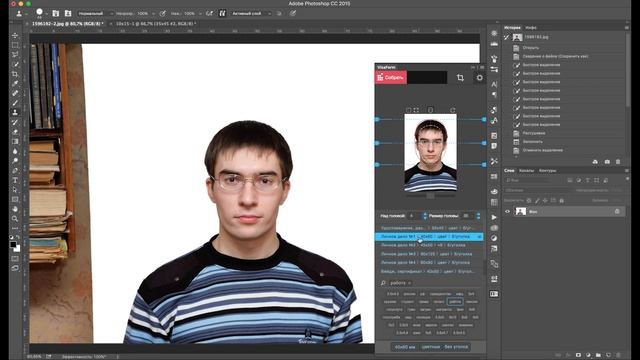Viewport: 640px width, 360px height.
Task: Open the History panel flyout menu
Action: [x=627, y=27]
